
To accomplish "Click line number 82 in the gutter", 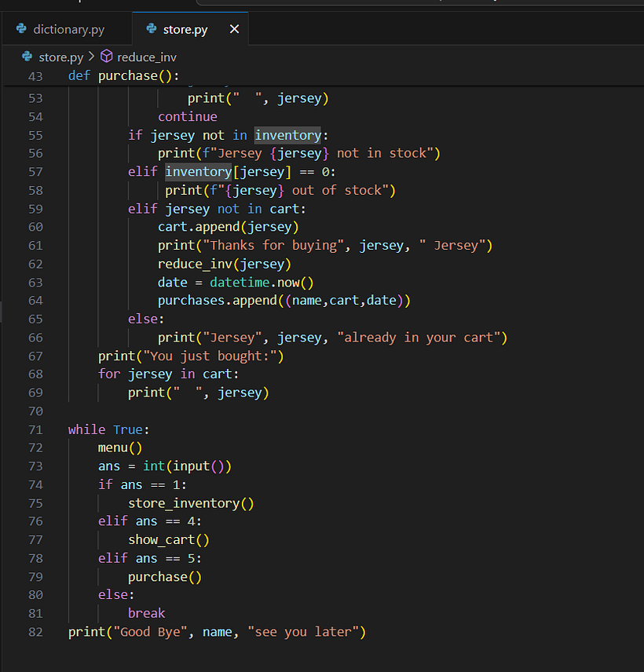I will (35, 632).
